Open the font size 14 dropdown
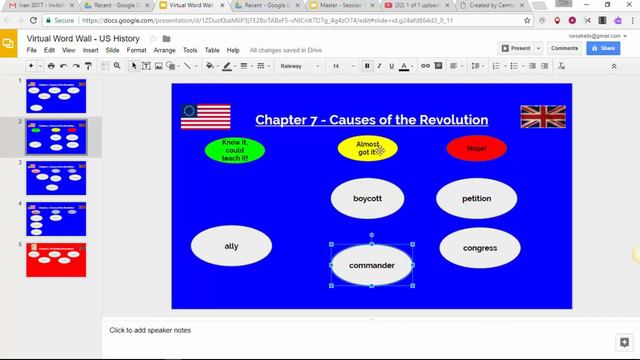This screenshot has height=360, width=640. pyautogui.click(x=343, y=66)
